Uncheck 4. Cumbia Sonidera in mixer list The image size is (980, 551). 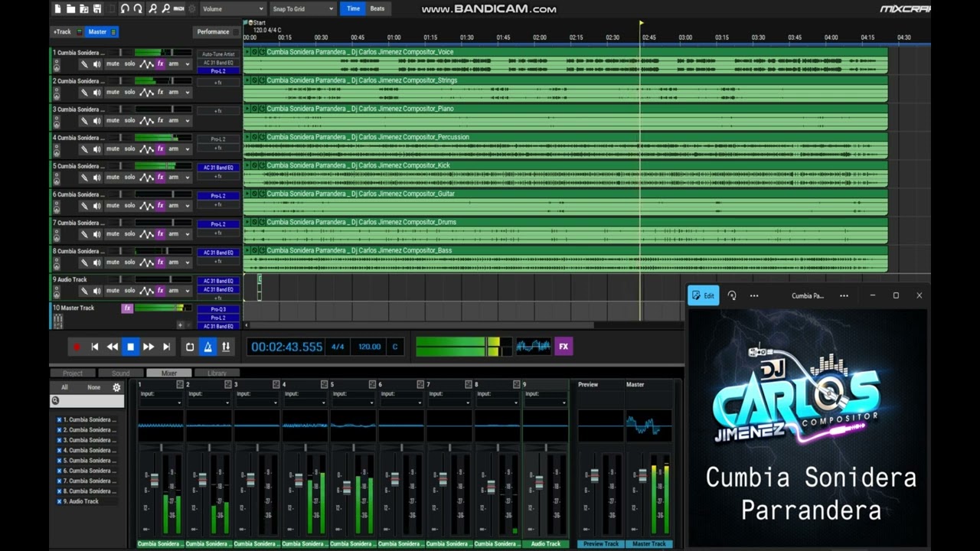59,451
